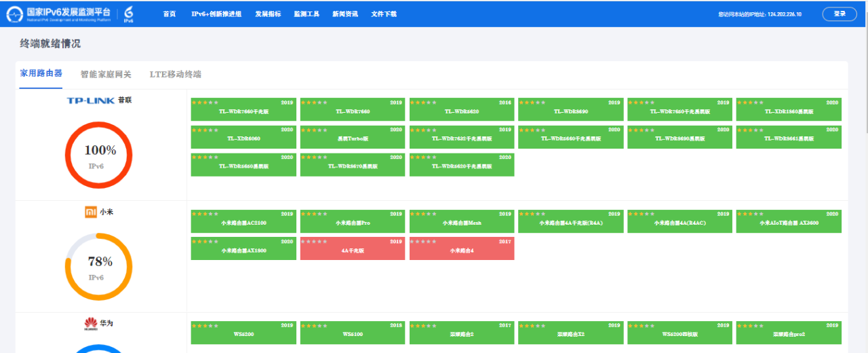Image resolution: width=868 pixels, height=353 pixels.
Task: Open the Huawei WS5100 card
Action: 353,333
